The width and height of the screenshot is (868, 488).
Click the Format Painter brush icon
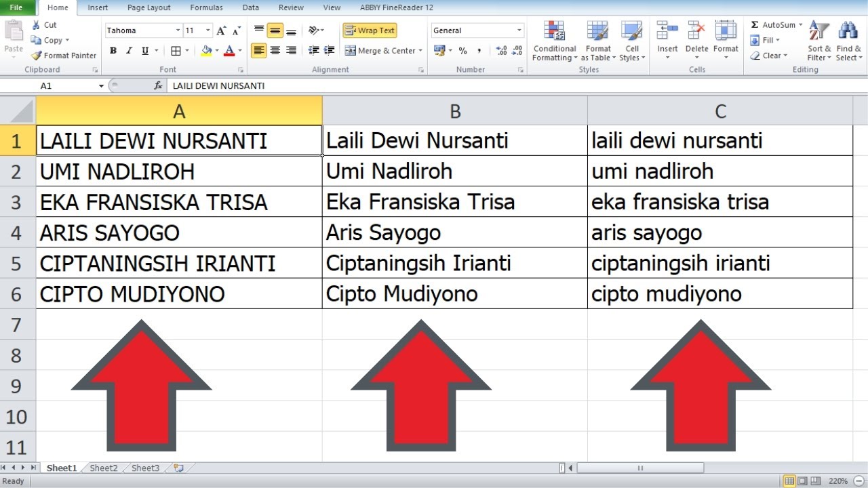click(36, 56)
